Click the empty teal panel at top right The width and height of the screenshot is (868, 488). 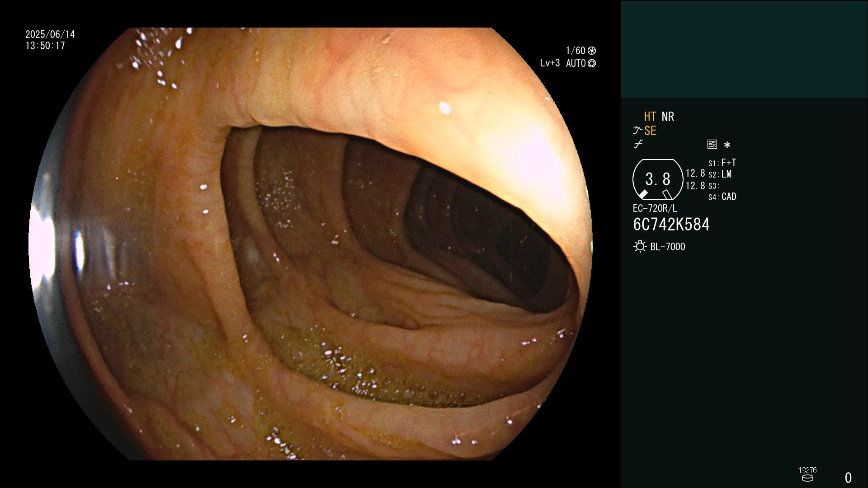pyautogui.click(x=744, y=49)
